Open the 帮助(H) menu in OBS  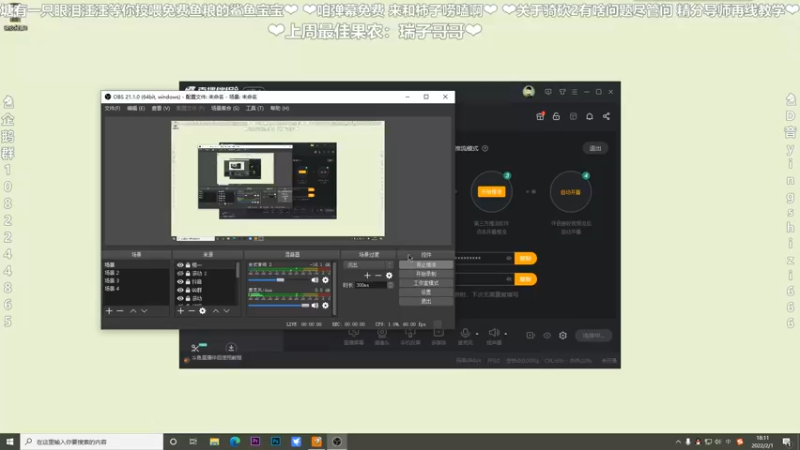coord(280,108)
